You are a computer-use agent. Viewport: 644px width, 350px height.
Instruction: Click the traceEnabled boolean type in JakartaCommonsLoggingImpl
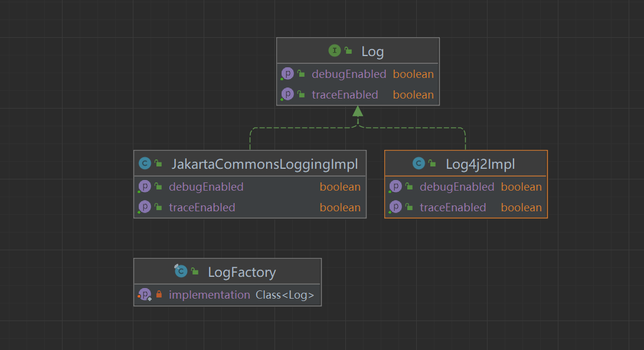(x=340, y=207)
